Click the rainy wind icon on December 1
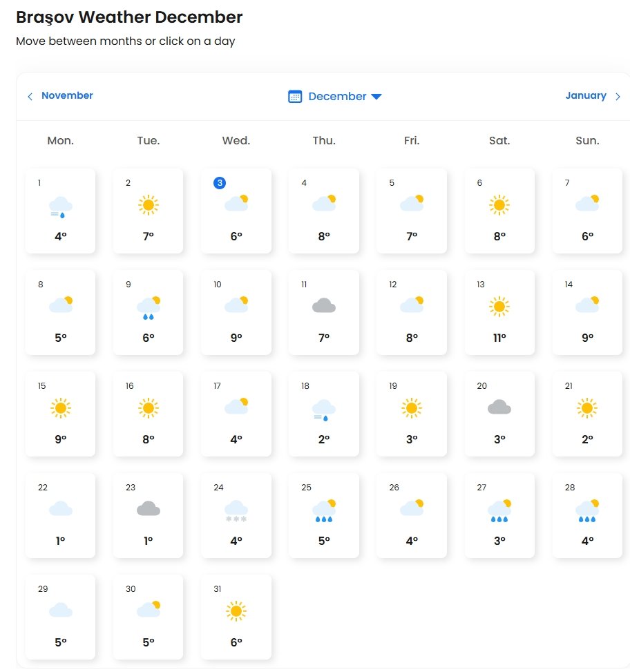 [61, 206]
